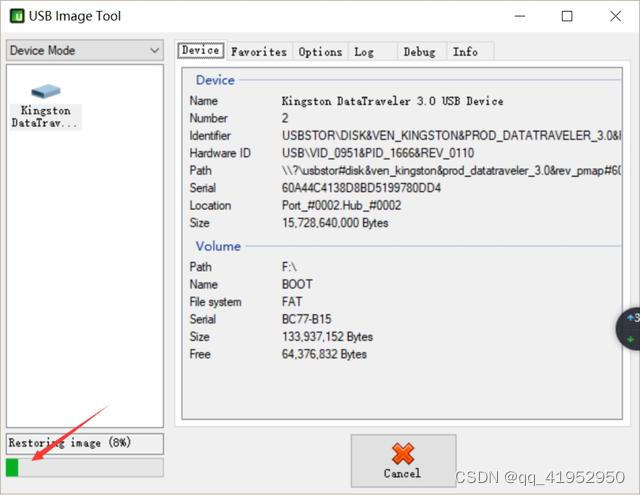Select serial 60A44C4138D8BD5199780DD4

tap(361, 188)
